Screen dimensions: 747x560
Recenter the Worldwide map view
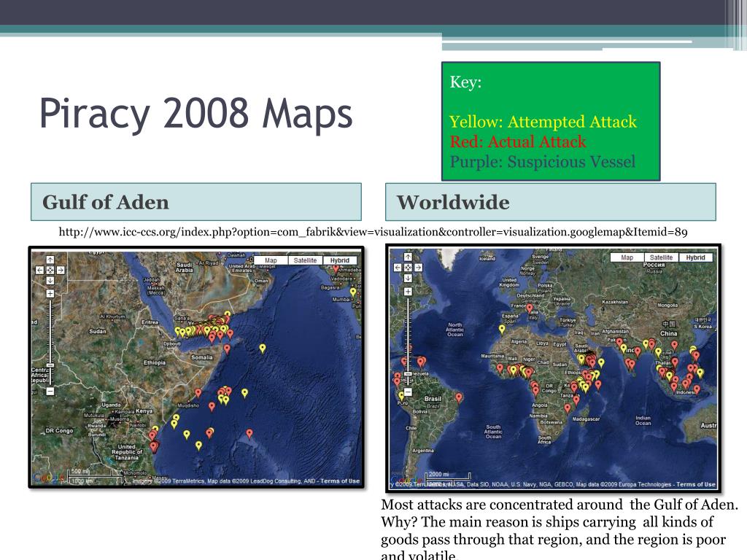[x=408, y=268]
